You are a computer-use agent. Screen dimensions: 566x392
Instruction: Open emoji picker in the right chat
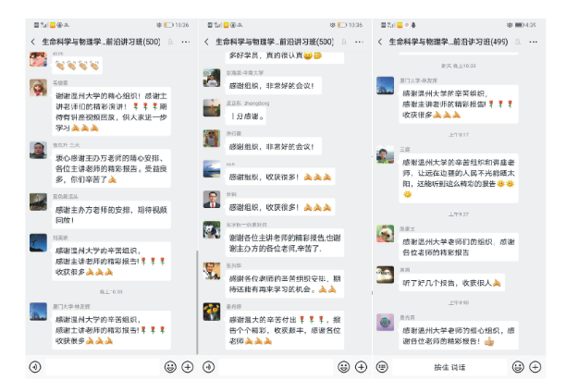518,367
